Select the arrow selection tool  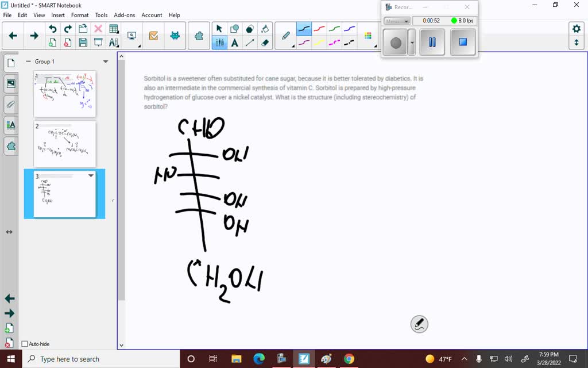point(219,29)
